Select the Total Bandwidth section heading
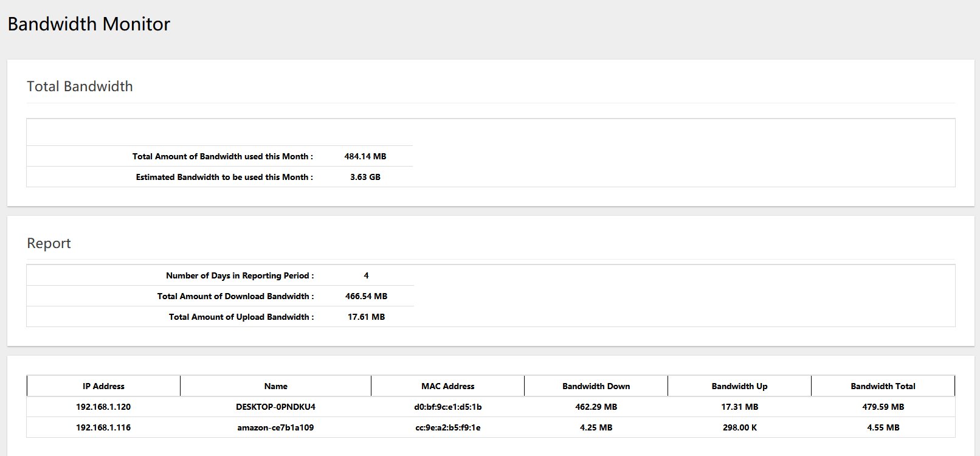The image size is (980, 456). click(80, 86)
